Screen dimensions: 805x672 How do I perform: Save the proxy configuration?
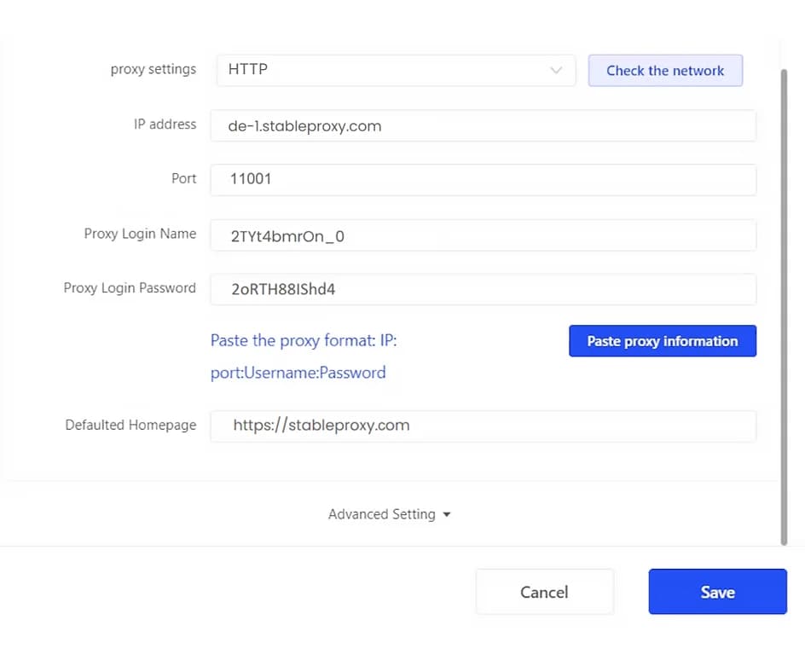(x=717, y=592)
